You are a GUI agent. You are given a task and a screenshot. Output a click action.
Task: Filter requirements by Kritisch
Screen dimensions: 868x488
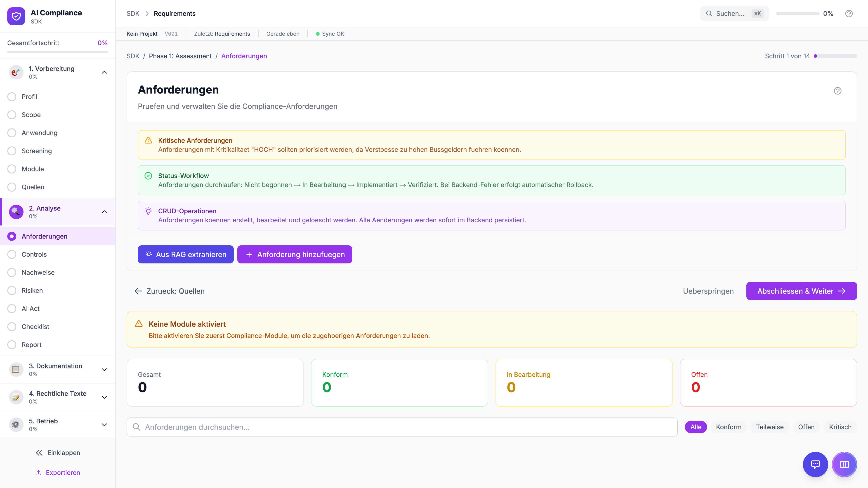(840, 427)
